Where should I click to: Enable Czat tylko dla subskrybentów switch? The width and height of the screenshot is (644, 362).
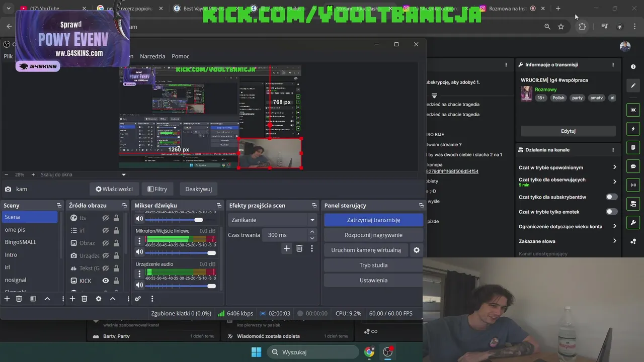click(611, 197)
